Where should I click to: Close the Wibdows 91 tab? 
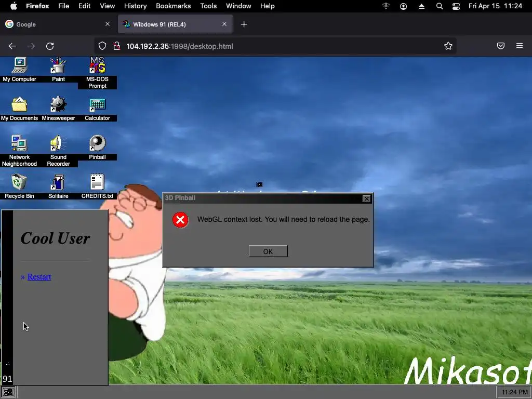pyautogui.click(x=224, y=24)
